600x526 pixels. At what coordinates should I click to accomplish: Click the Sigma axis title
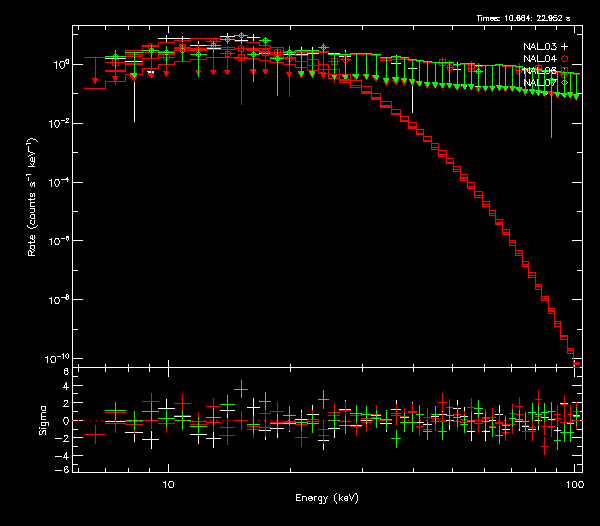click(x=42, y=421)
